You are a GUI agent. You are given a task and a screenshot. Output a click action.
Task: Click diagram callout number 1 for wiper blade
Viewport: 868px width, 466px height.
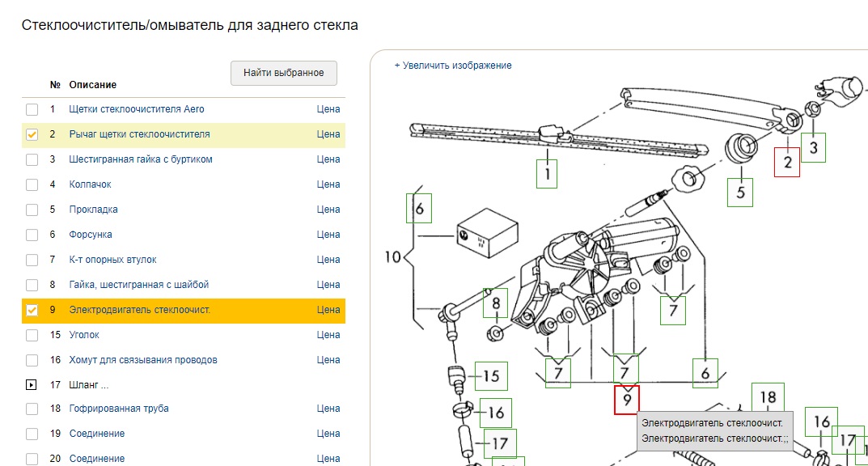[x=547, y=174]
